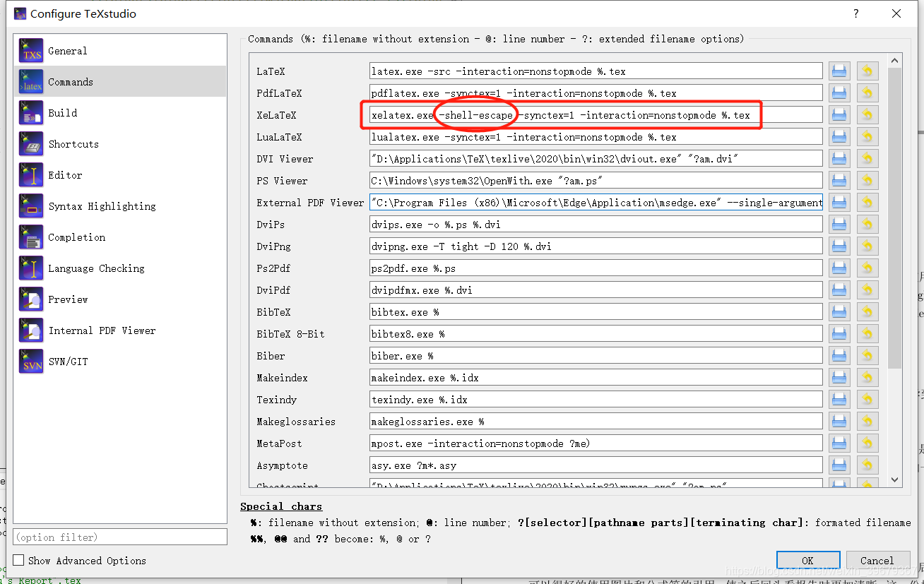Screen dimensions: 924x584
Task: Browse for the LuaLaTeX executable
Action: click(x=839, y=136)
